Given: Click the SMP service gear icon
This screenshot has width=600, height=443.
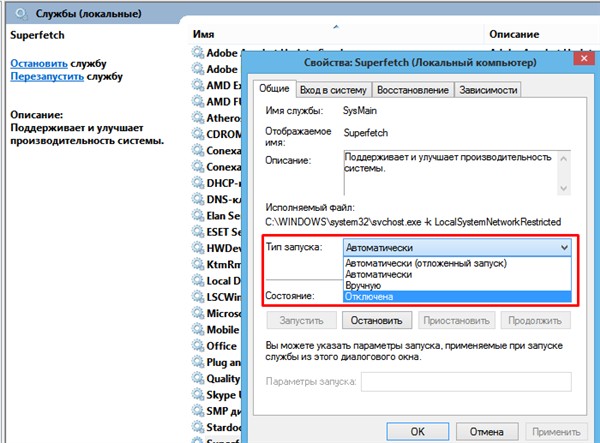Looking at the screenshot, I should point(198,411).
